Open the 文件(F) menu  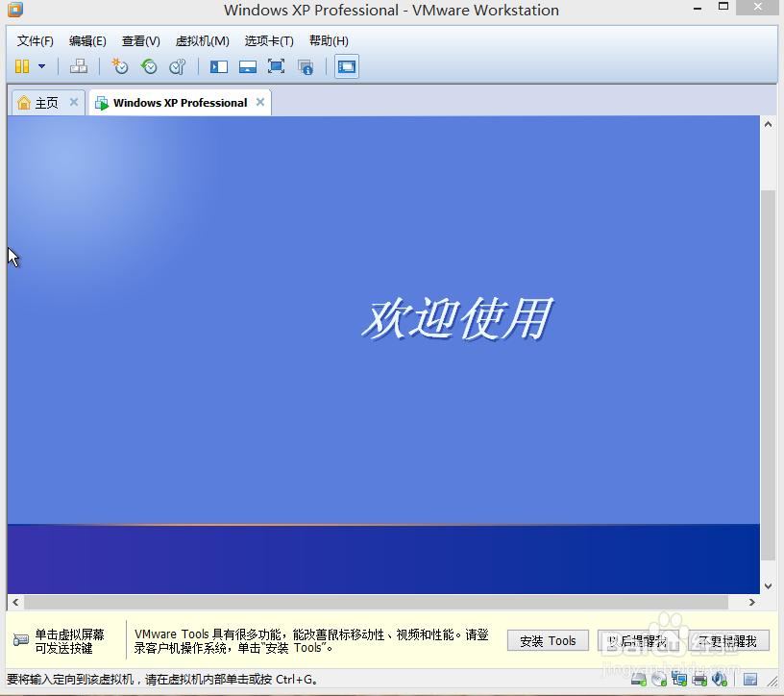pyautogui.click(x=35, y=41)
